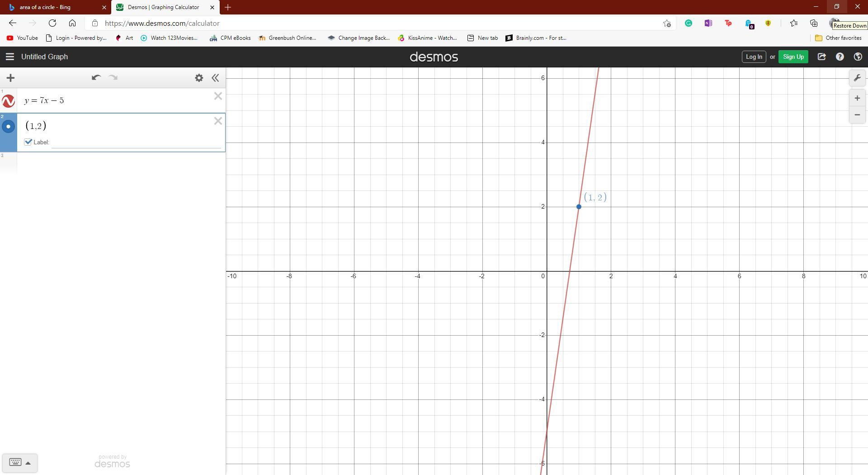
Task: Zoom in on the graph
Action: coord(857,98)
